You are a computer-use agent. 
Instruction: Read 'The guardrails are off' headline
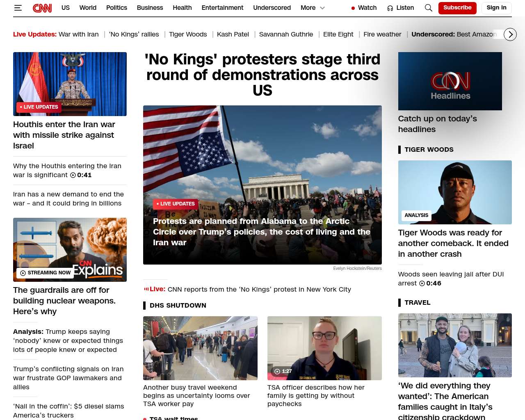(x=64, y=301)
